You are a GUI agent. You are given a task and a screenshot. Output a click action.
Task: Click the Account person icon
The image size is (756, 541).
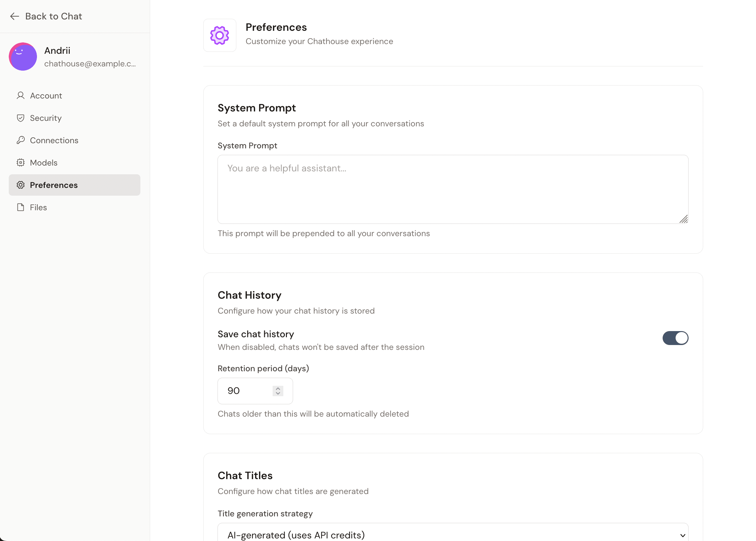click(x=21, y=96)
